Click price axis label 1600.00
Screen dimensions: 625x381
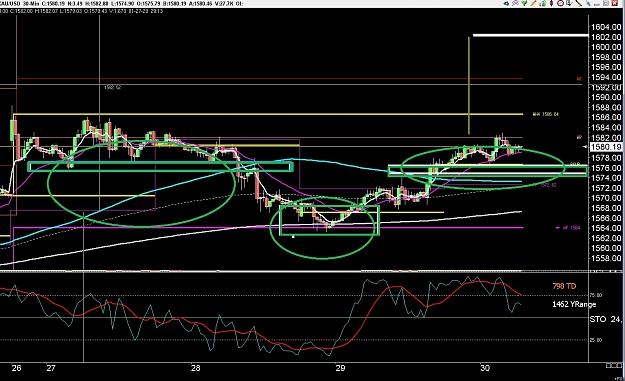click(x=605, y=47)
